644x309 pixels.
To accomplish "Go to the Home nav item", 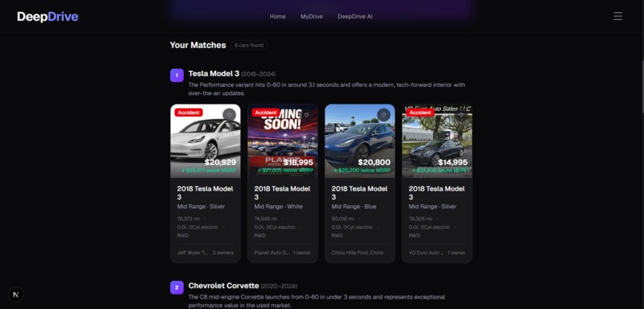I will click(277, 17).
